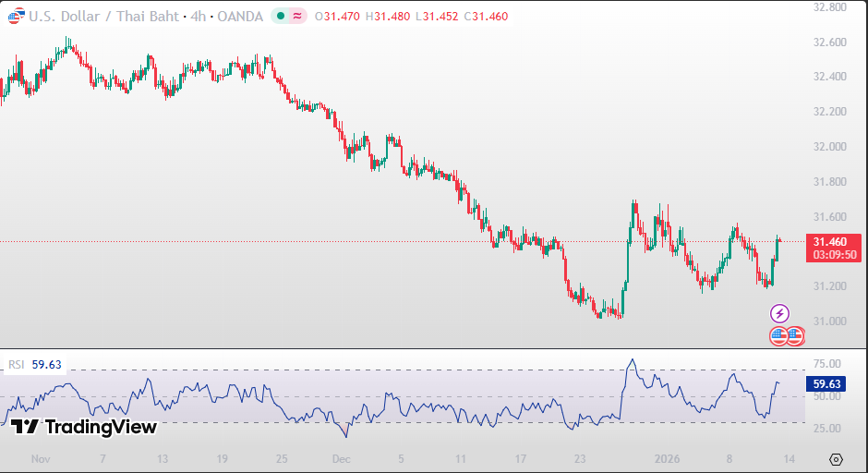Click the red 31.460 current price label
This screenshot has height=473, width=868.
tap(832, 242)
